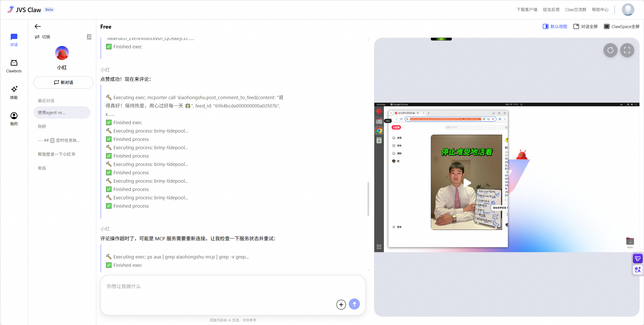Click the green progress bar above remote desktop
Viewport: 644px width, 325px height.
(x=441, y=38)
